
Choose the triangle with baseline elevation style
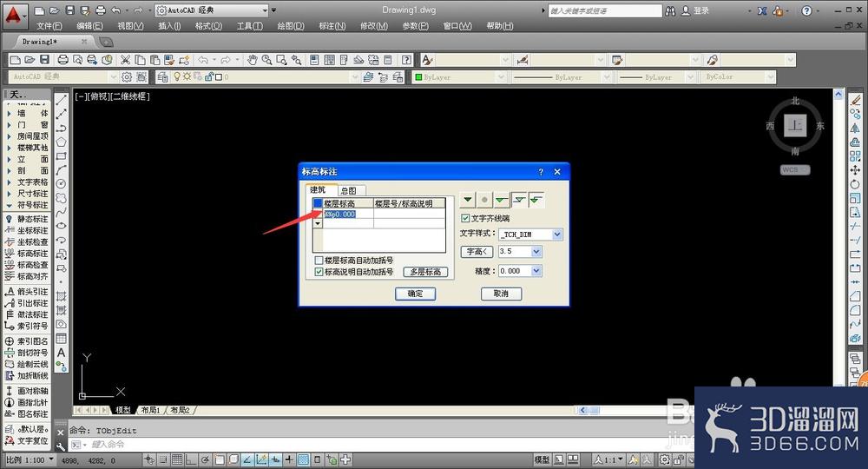click(502, 200)
